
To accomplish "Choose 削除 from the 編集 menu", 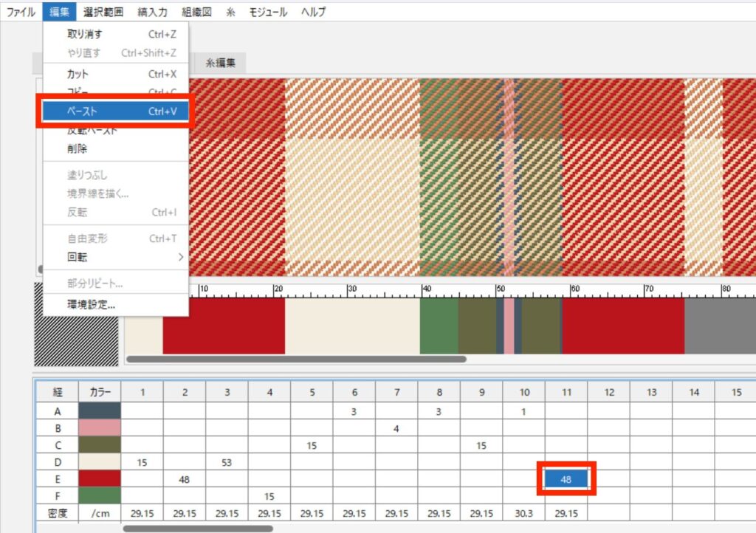I will (x=116, y=149).
